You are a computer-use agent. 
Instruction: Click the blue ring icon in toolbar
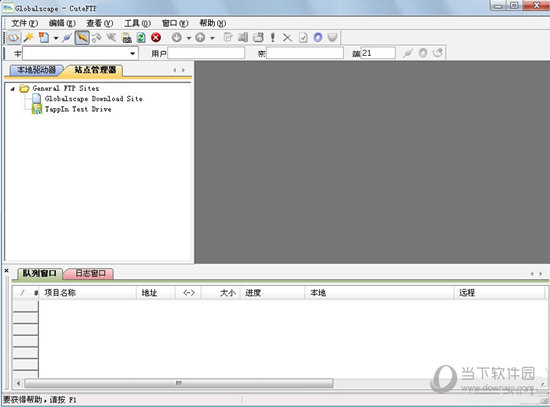318,37
